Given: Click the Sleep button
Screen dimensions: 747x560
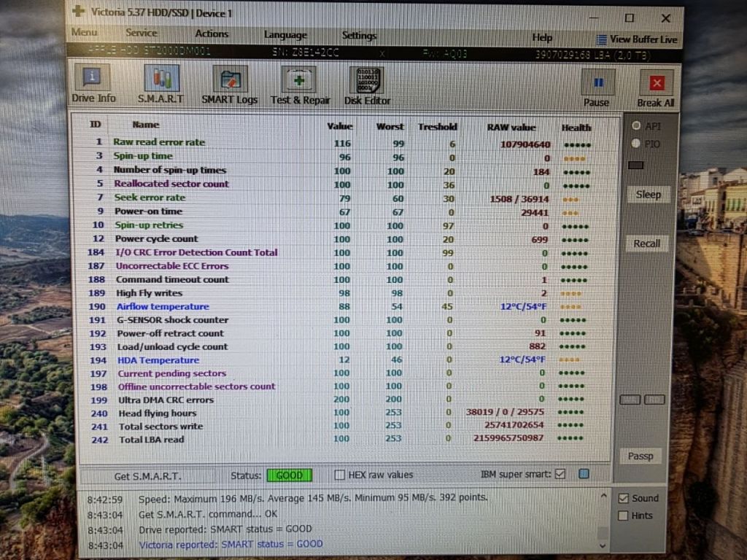Looking at the screenshot, I should coord(649,194).
